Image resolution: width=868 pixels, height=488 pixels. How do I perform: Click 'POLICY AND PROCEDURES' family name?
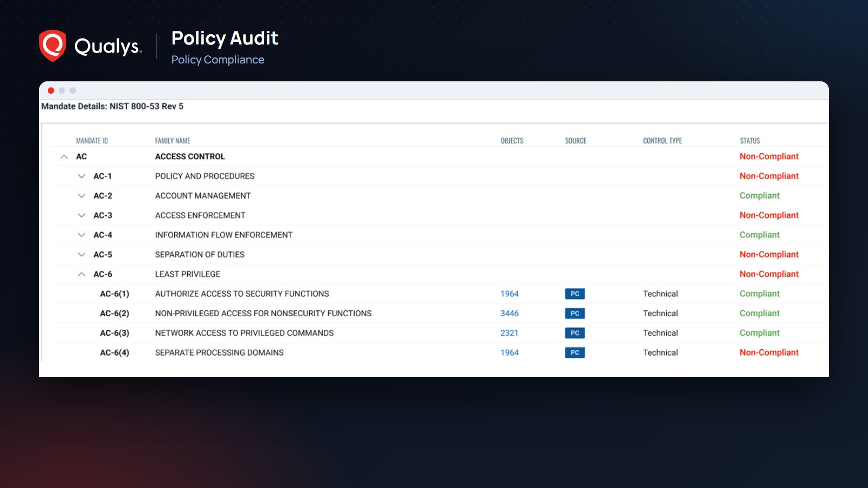point(205,176)
